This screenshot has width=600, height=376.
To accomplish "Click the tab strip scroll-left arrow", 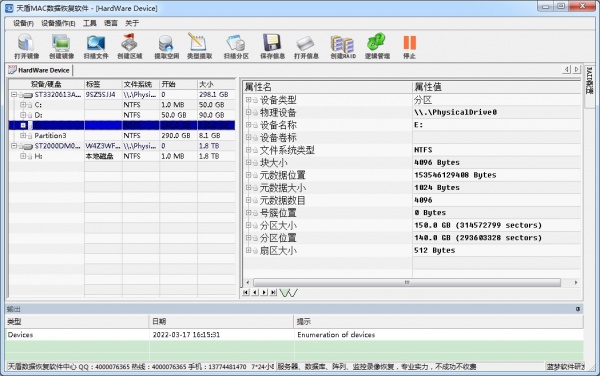I will click(566, 69).
